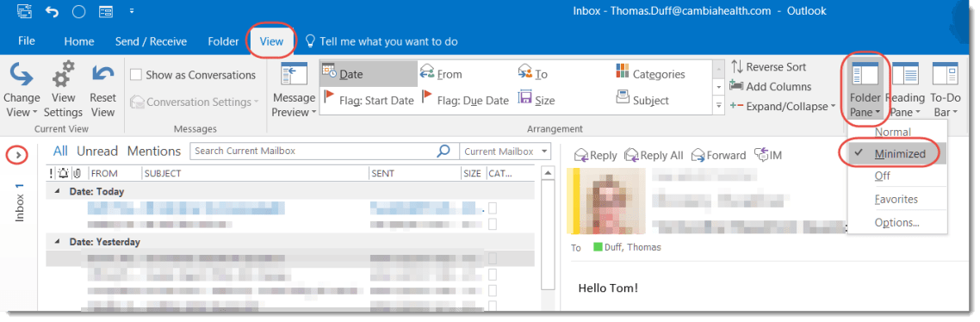Open View Settings gear
The image size is (980, 322).
(x=63, y=90)
